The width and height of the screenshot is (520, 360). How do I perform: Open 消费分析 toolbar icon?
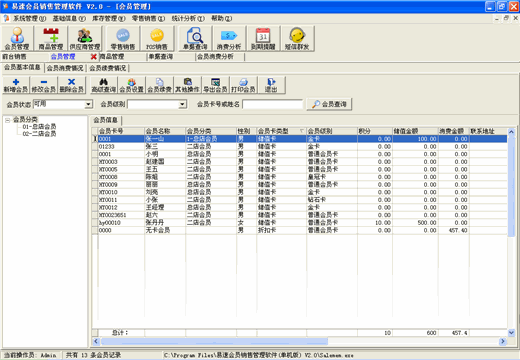(229, 39)
